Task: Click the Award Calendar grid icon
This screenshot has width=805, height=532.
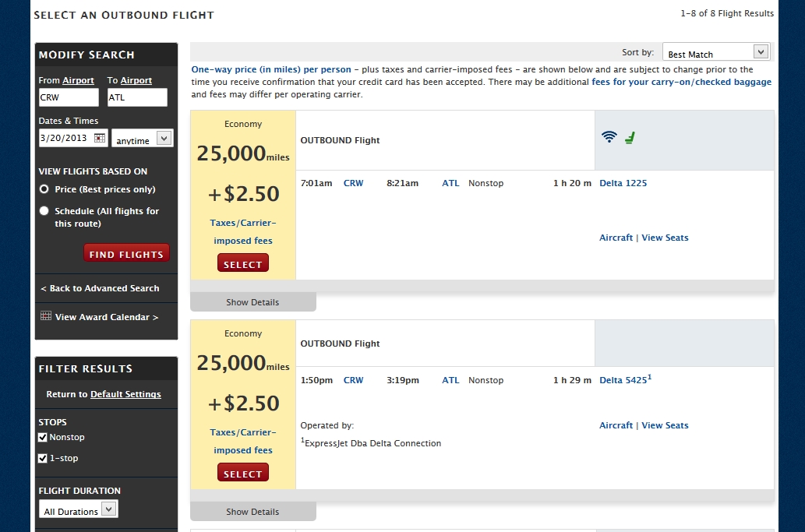Action: (x=46, y=316)
